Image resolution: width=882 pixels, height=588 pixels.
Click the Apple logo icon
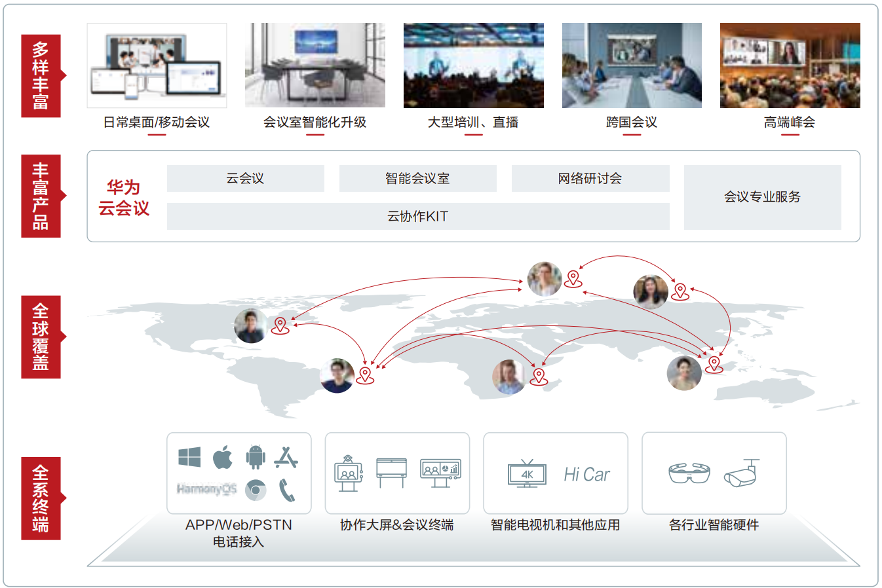[223, 456]
